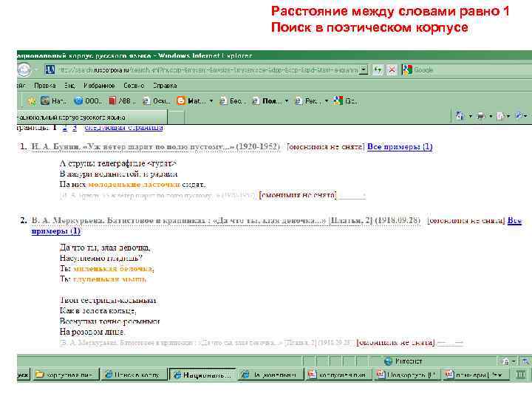This screenshot has width=532, height=399.
Task: Click the Page menu icon in command bar
Action: [x=500, y=116]
